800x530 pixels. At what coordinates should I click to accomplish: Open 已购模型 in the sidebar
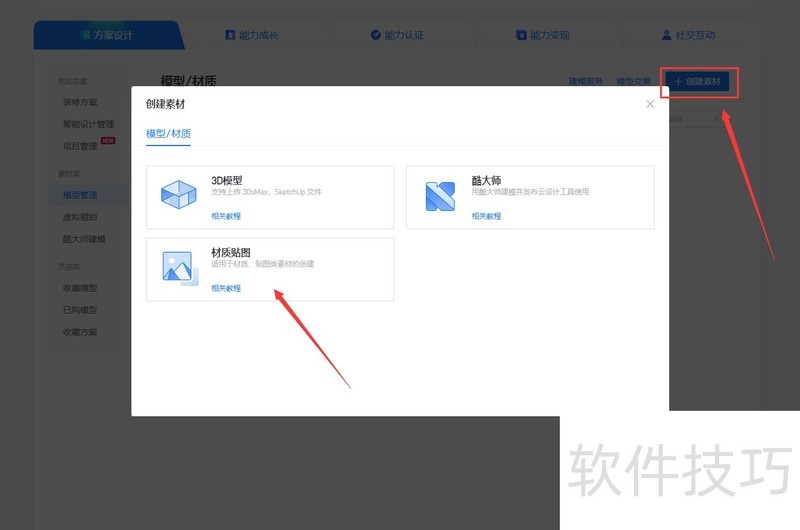(80, 310)
